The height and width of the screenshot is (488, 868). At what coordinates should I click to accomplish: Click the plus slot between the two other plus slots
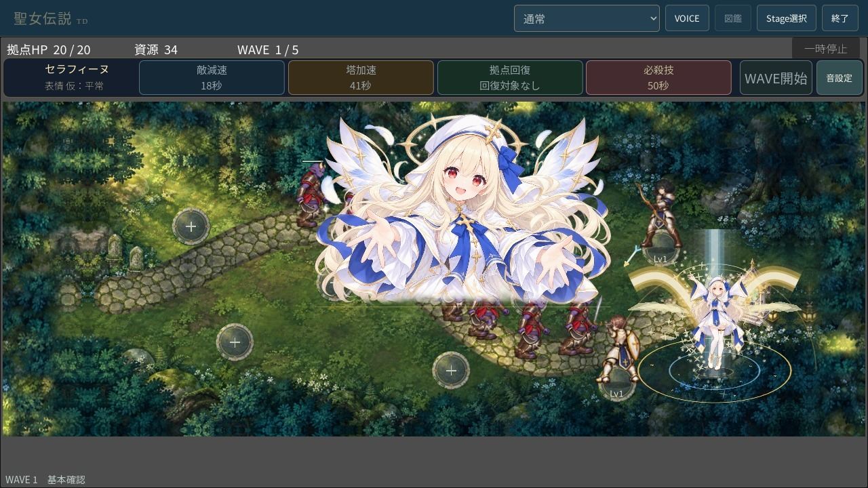pyautogui.click(x=235, y=342)
